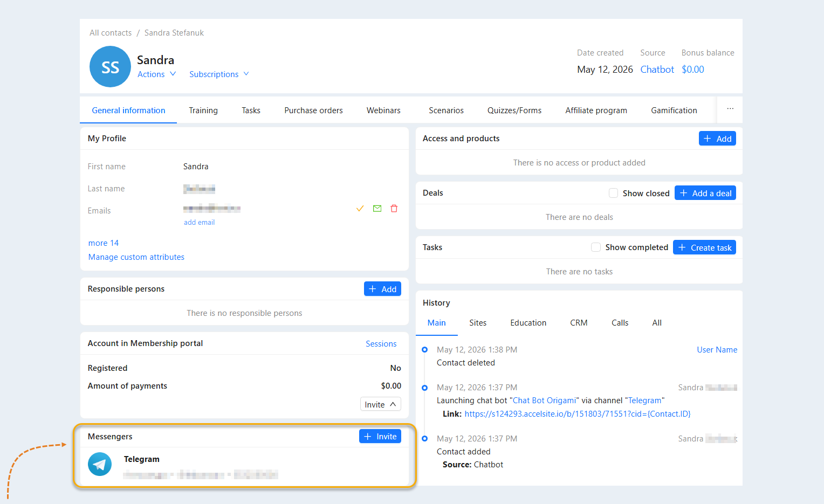Click the Contact deleted history entry

[x=466, y=363]
